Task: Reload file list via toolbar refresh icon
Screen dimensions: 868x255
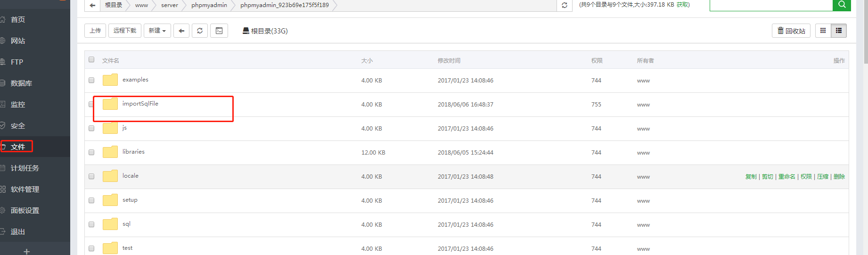Action: pyautogui.click(x=200, y=31)
